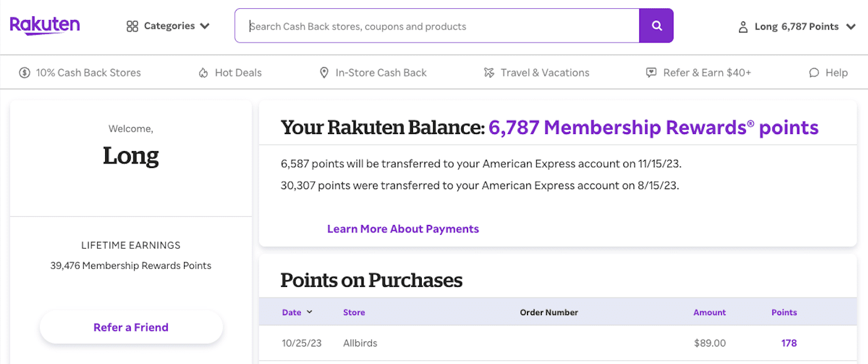This screenshot has height=364, width=868.
Task: Click the 6,787 Membership Rewards points balance link
Action: pyautogui.click(x=653, y=127)
